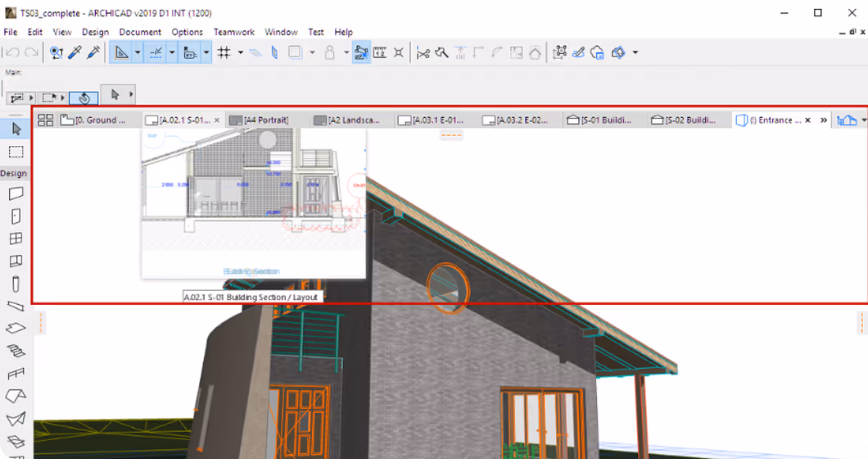Viewport: 868px width, 459px height.
Task: Pick the Eyedropper pick-up parameters icon
Action: coord(75,52)
